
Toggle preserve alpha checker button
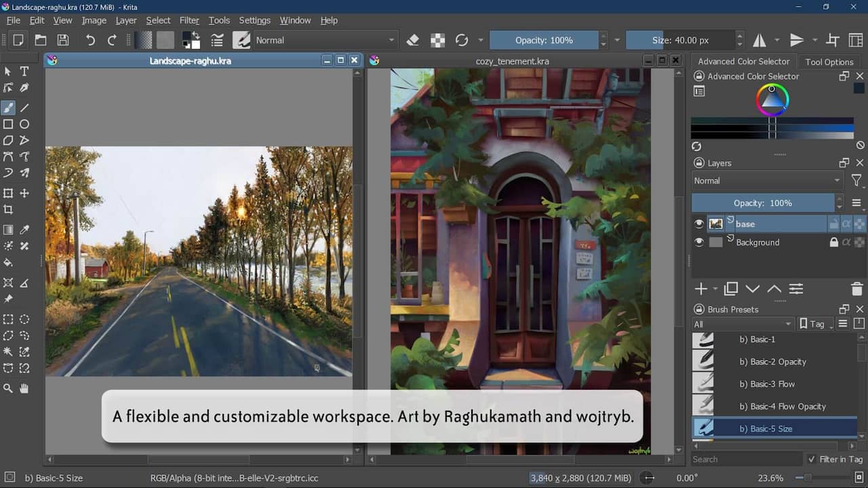(437, 40)
